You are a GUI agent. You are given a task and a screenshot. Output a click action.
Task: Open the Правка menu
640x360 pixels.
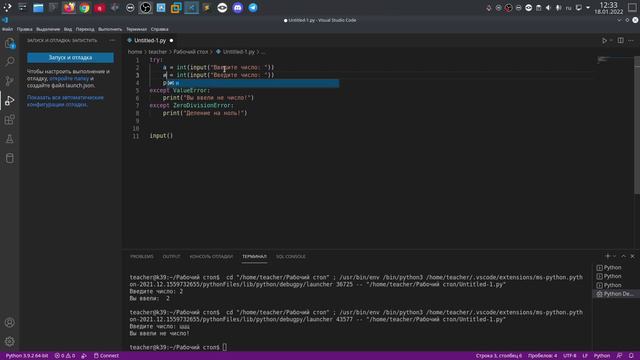tap(24, 29)
